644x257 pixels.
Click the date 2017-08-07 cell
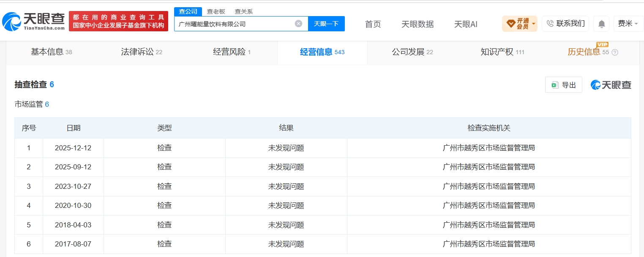(73, 244)
